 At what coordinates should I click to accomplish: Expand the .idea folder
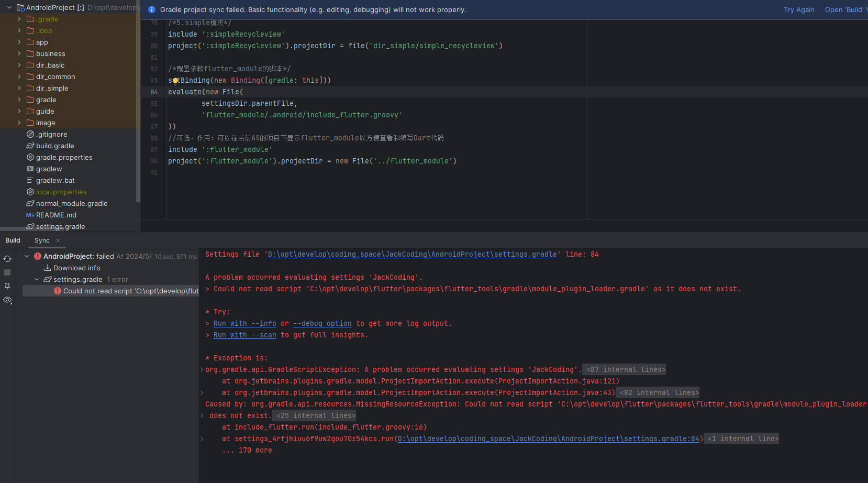pyautogui.click(x=19, y=30)
